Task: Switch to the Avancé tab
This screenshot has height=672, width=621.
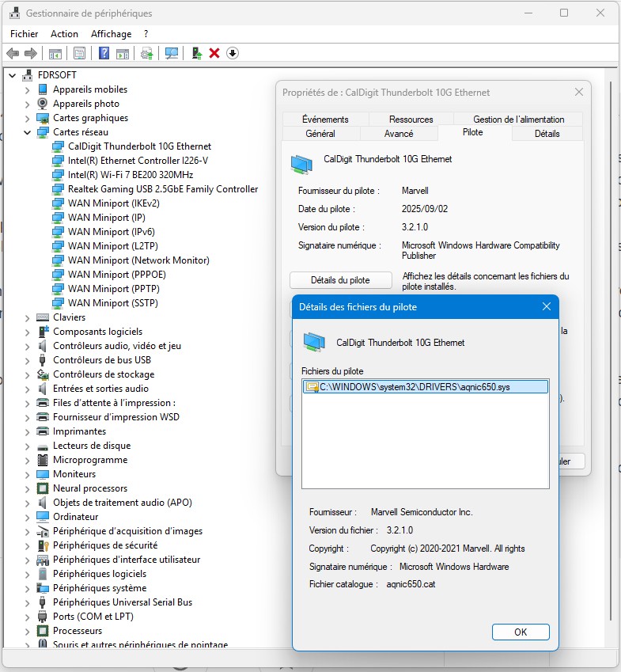Action: (x=398, y=134)
